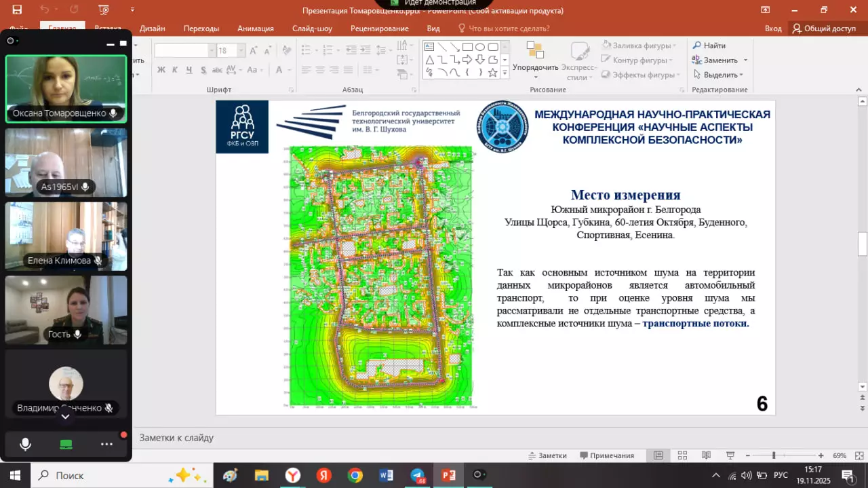Screen dimensions: 868x488
Task: Click the Найти (Find) button
Action: click(709, 45)
